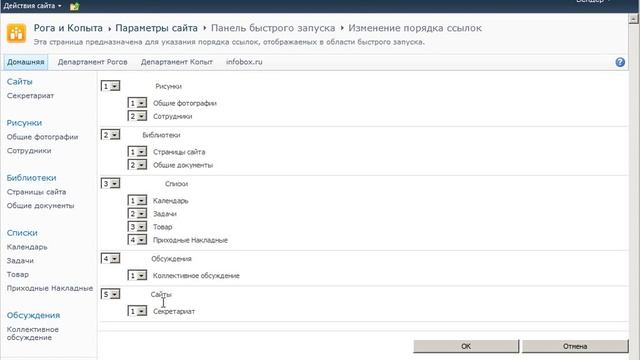Open order dropdown for Библиотеки heading
The width and height of the screenshot is (640, 360).
pos(110,135)
